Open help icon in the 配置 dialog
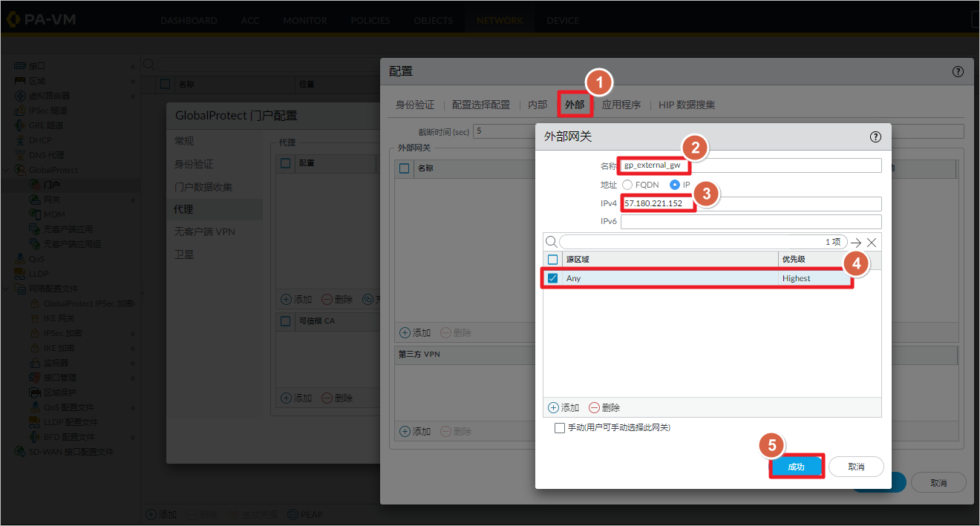The image size is (980, 526). pyautogui.click(x=958, y=71)
